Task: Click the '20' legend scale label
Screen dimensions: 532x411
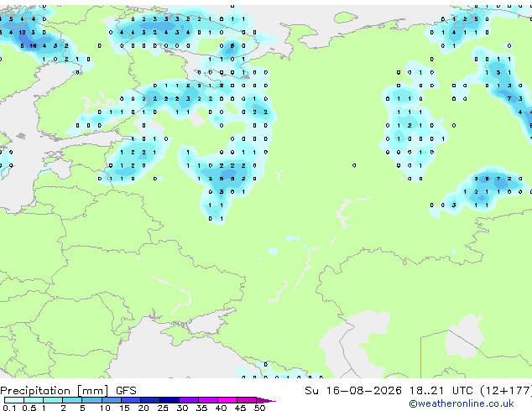Action: tap(143, 408)
